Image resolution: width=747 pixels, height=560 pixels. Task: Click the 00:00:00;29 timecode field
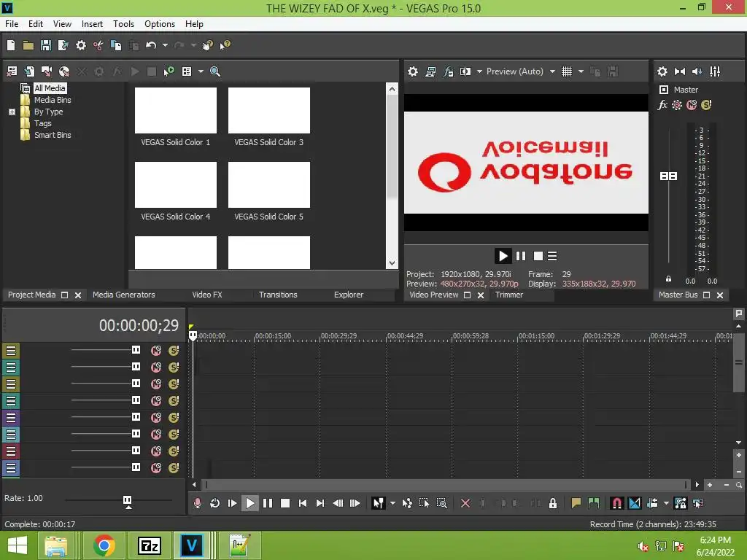pos(139,325)
